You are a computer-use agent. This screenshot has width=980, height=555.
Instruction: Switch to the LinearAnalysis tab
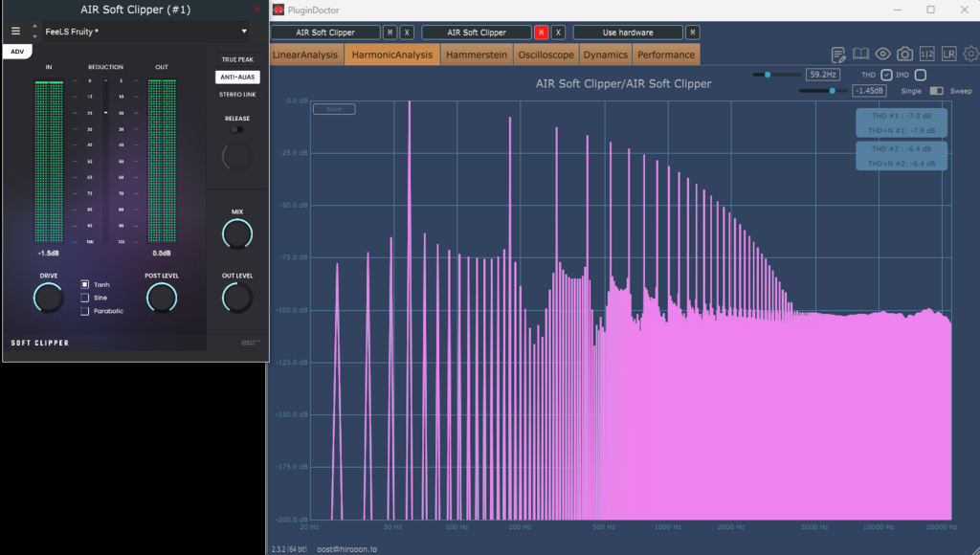click(305, 55)
